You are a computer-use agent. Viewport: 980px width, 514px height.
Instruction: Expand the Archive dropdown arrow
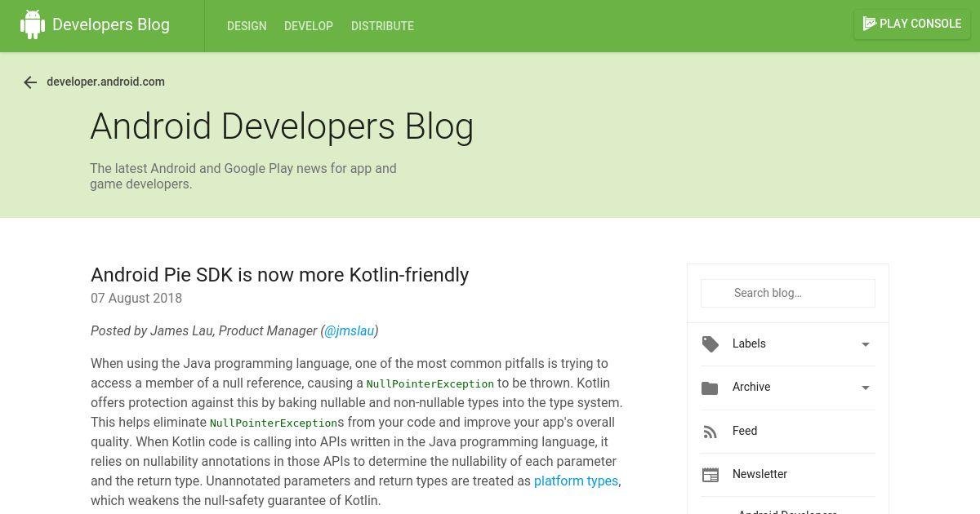pyautogui.click(x=866, y=388)
